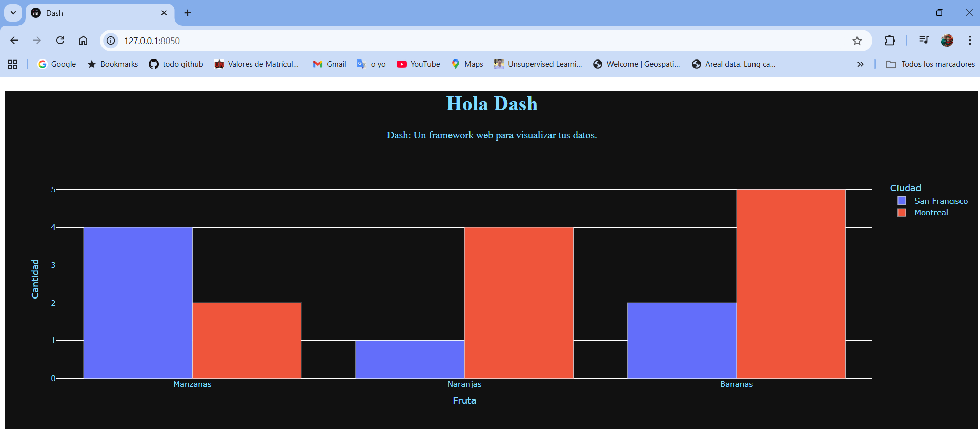Open Areal data. Lung ca... bookmark

(x=733, y=64)
